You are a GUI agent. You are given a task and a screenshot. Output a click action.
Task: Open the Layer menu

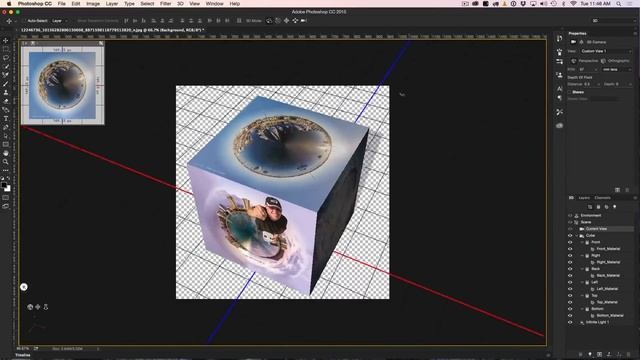pos(111,4)
